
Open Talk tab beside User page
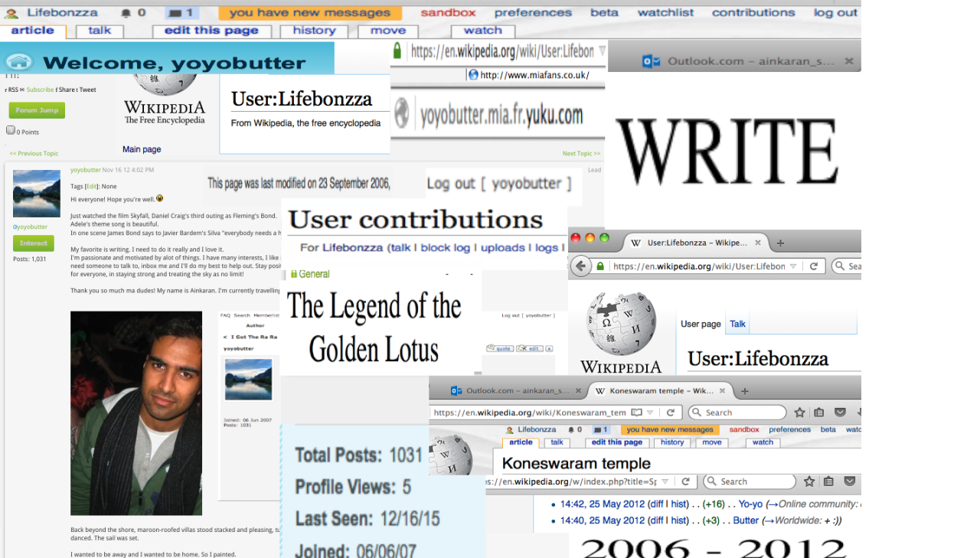pos(737,324)
